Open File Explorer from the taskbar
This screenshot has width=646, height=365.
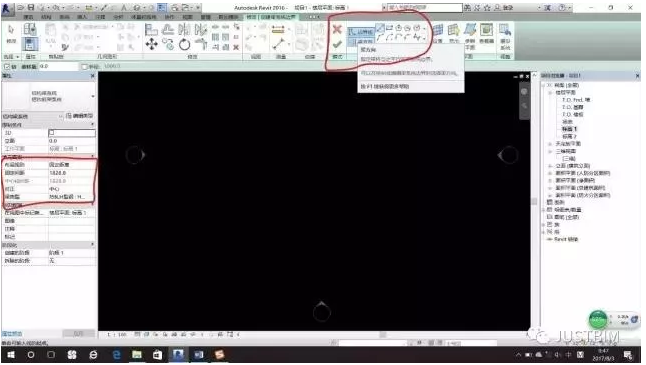click(x=137, y=354)
